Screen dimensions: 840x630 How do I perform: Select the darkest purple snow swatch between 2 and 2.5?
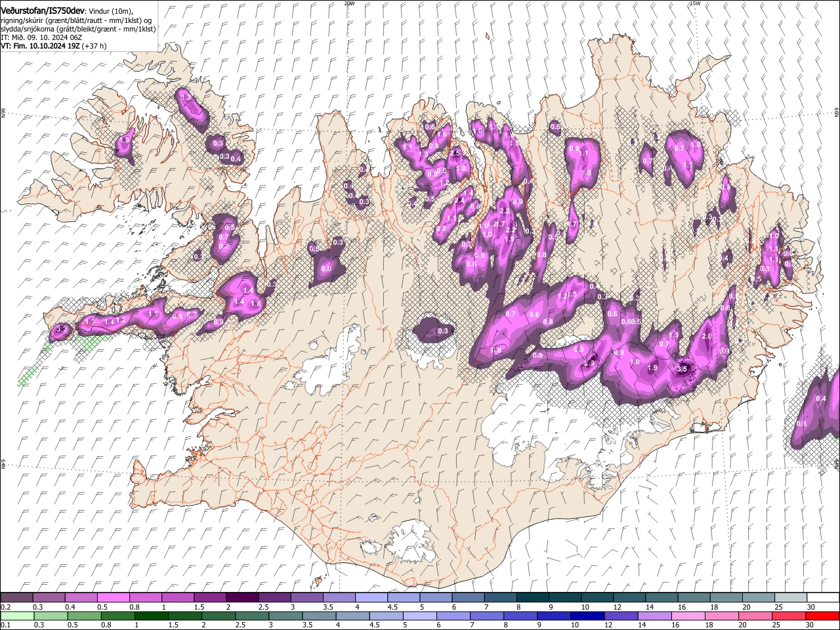point(241,597)
